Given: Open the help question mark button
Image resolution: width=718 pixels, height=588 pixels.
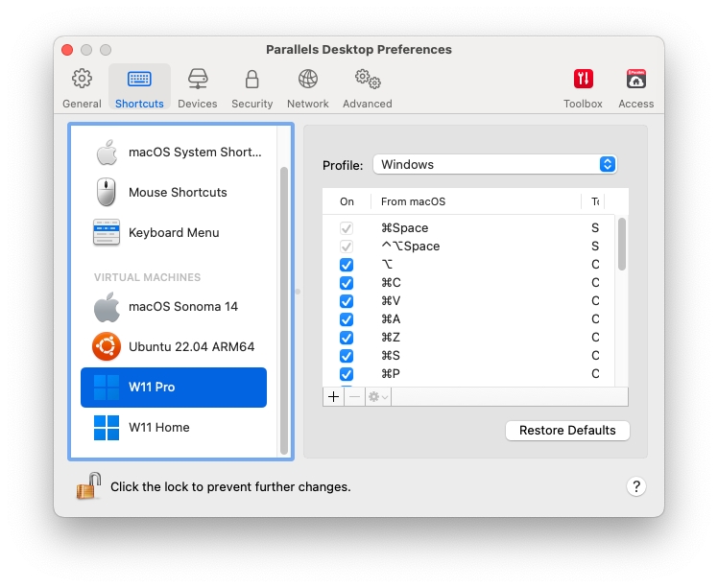Looking at the screenshot, I should tap(635, 486).
